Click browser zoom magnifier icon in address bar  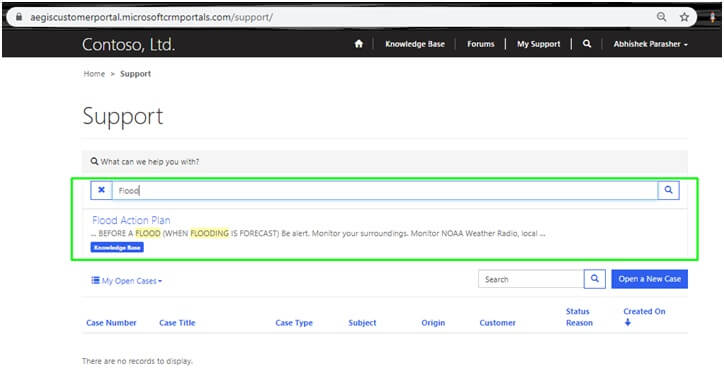click(x=662, y=17)
